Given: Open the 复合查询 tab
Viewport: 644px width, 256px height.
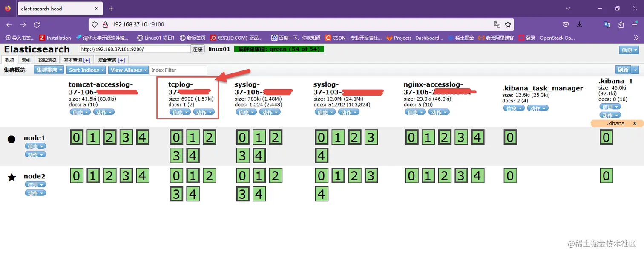Looking at the screenshot, I should (111, 60).
